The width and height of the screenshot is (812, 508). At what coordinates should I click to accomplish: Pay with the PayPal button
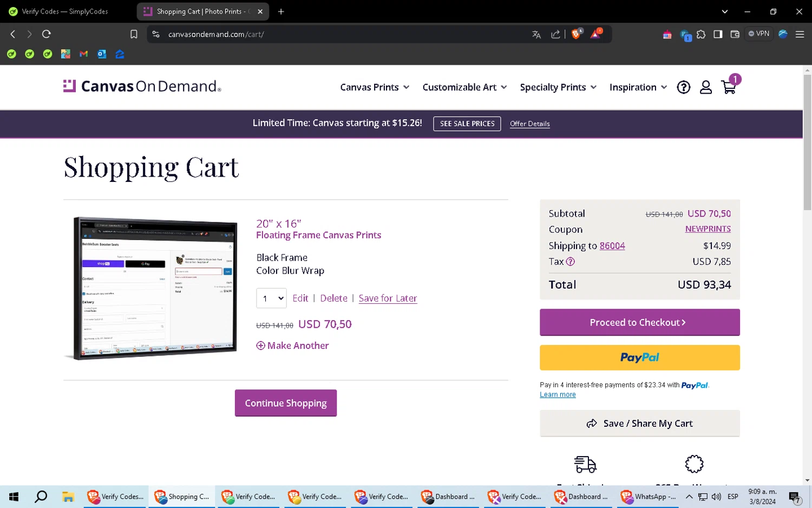pos(639,357)
